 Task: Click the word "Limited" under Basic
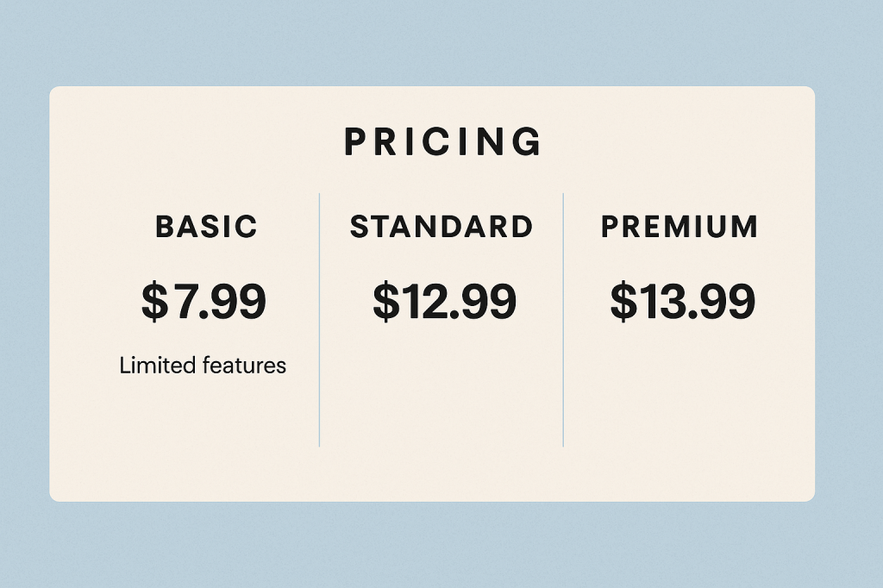pos(157,366)
